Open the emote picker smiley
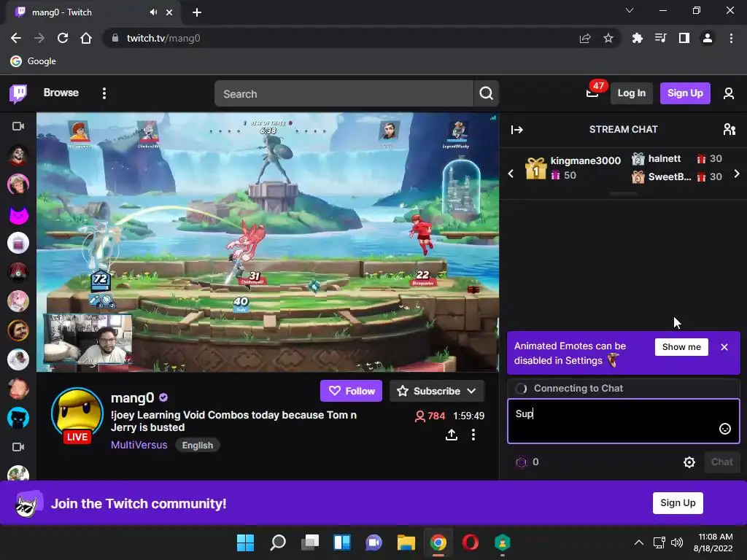The width and height of the screenshot is (747, 560). tap(724, 429)
